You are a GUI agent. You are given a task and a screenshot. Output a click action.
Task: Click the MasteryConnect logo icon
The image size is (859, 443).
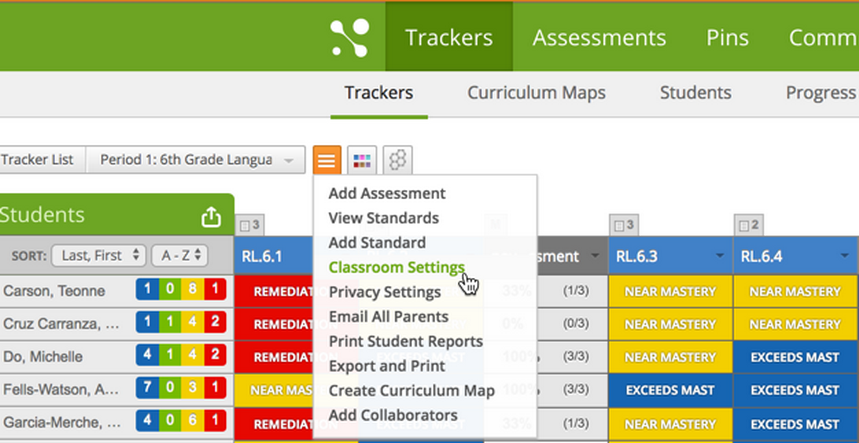click(x=350, y=37)
